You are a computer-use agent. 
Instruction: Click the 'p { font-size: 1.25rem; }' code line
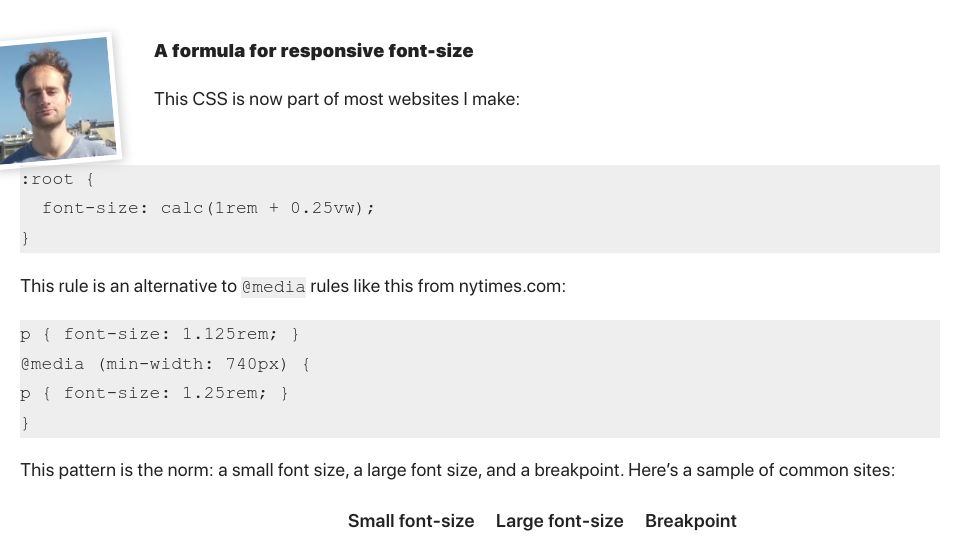[154, 393]
